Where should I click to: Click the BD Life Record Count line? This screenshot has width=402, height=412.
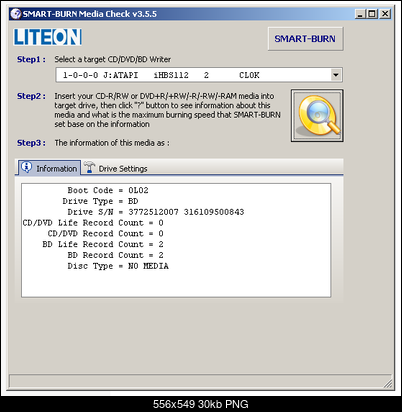tap(103, 244)
